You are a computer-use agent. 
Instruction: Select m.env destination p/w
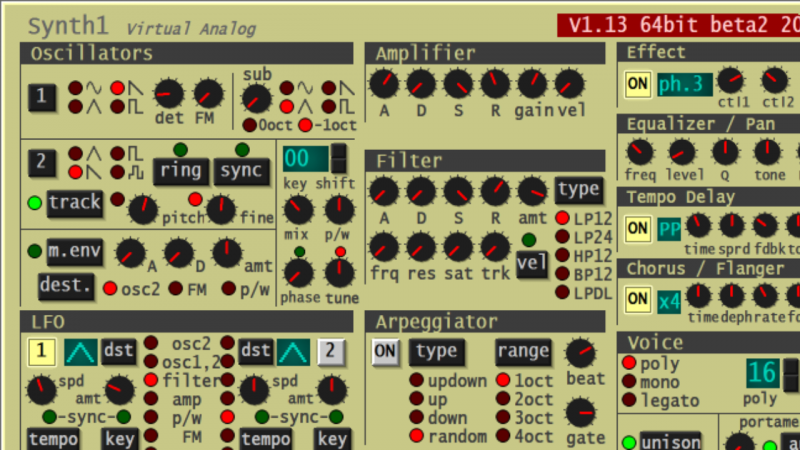229,289
